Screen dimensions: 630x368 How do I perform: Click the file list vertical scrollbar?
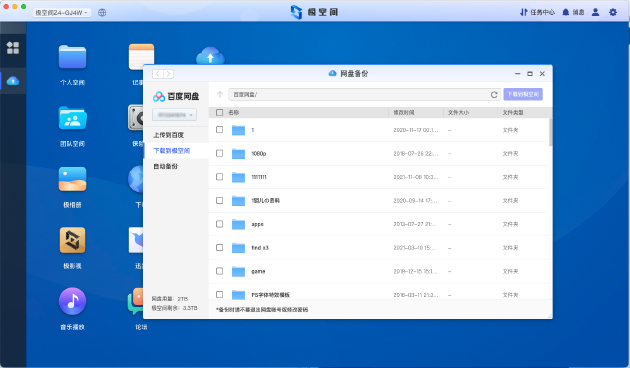(550, 133)
